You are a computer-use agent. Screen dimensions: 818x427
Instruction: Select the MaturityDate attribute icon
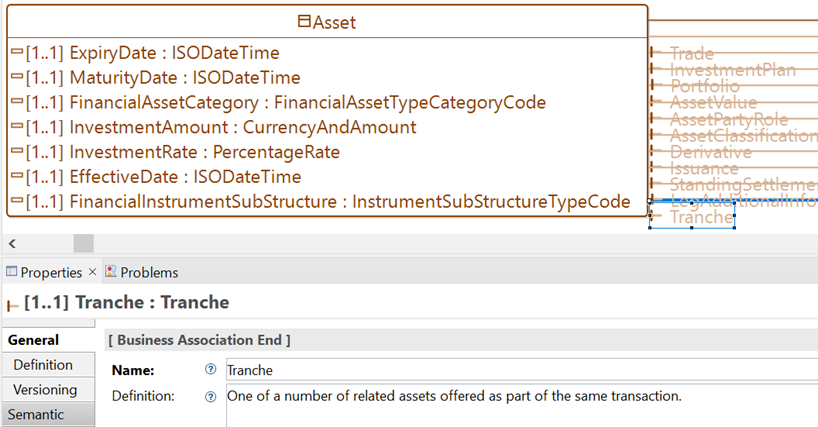[17, 76]
